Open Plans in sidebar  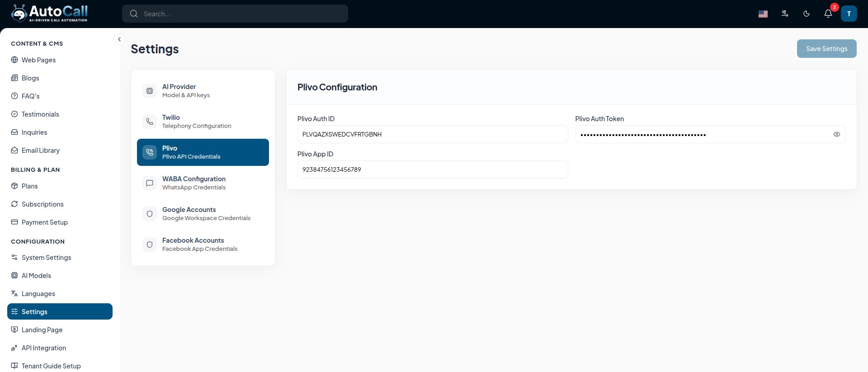click(60, 186)
